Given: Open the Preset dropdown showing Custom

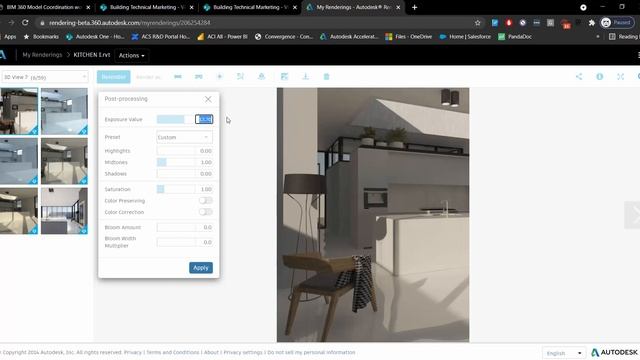Looking at the screenshot, I should coord(184,137).
